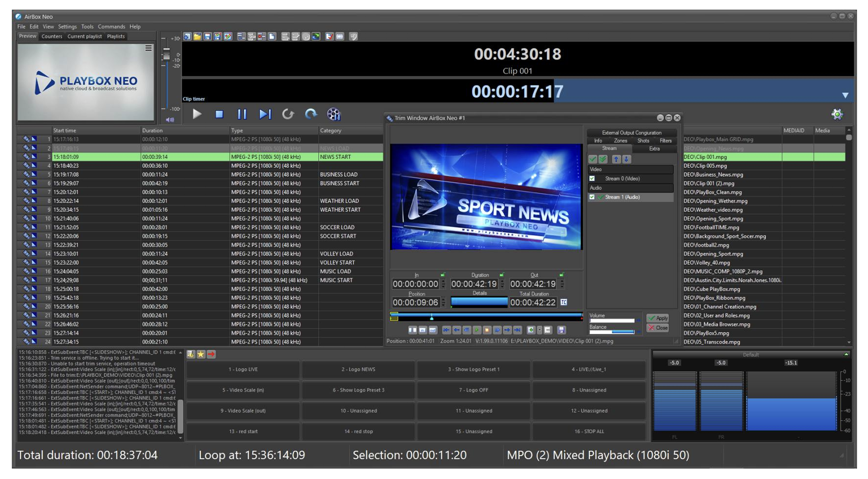Open the Commands menu

(x=111, y=27)
